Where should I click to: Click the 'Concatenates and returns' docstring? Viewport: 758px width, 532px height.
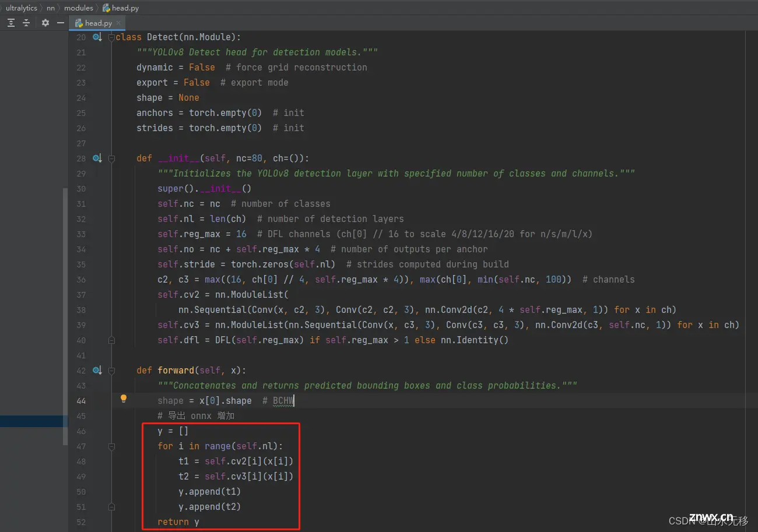coord(367,386)
